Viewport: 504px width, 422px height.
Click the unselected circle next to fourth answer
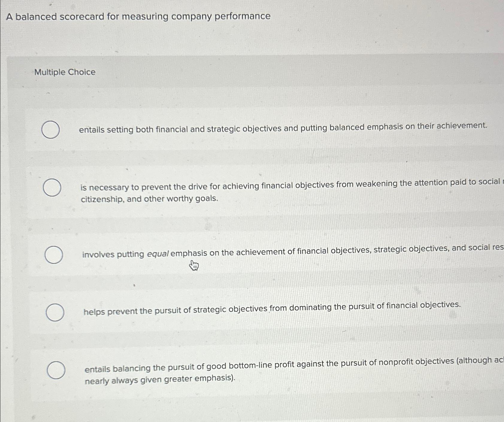(55, 312)
